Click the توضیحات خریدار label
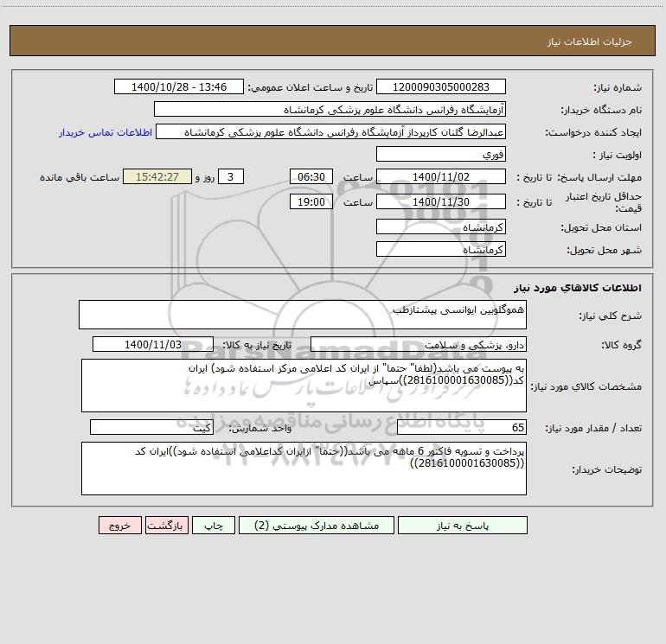Image resolution: width=666 pixels, height=644 pixels. tap(606, 469)
